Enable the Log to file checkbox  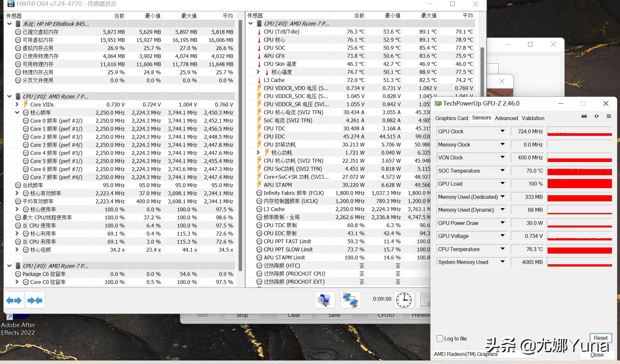tap(440, 339)
